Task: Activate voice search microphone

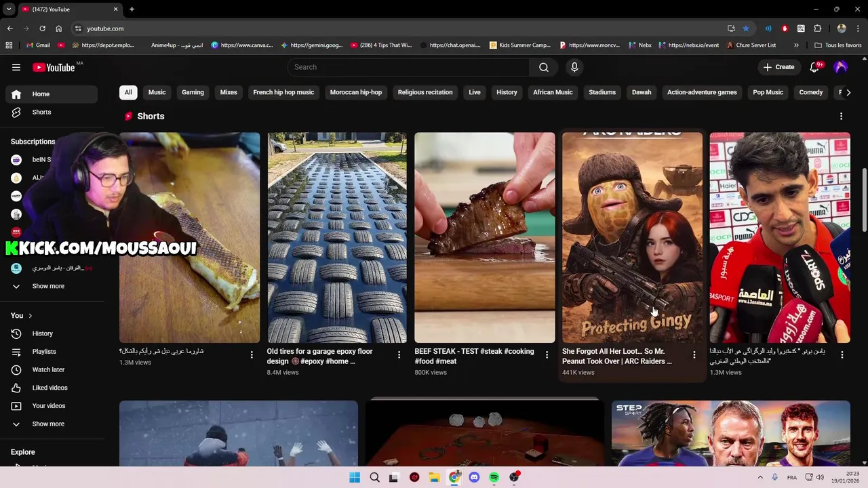Action: (574, 67)
